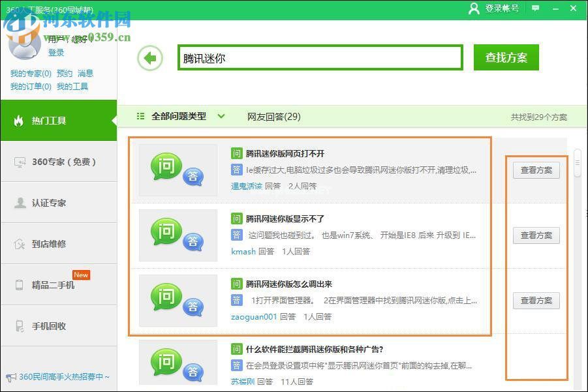Click the 手机回收 phone icon
Viewport: 588px width, 392px height.
(x=19, y=325)
